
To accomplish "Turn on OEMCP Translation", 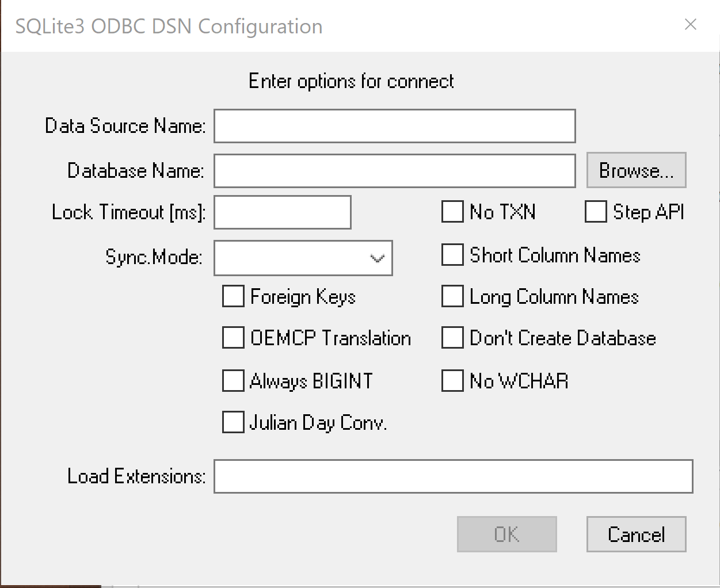I will pos(233,338).
